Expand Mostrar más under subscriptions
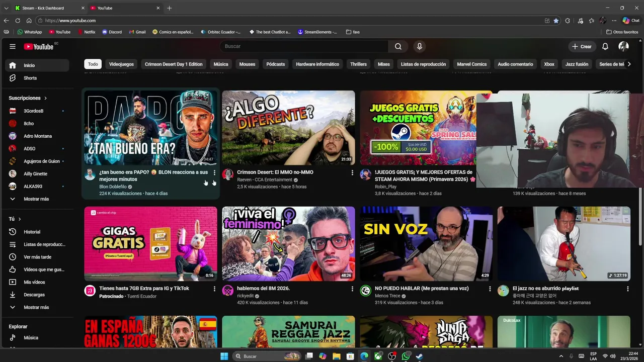This screenshot has width=644, height=362. (37, 199)
